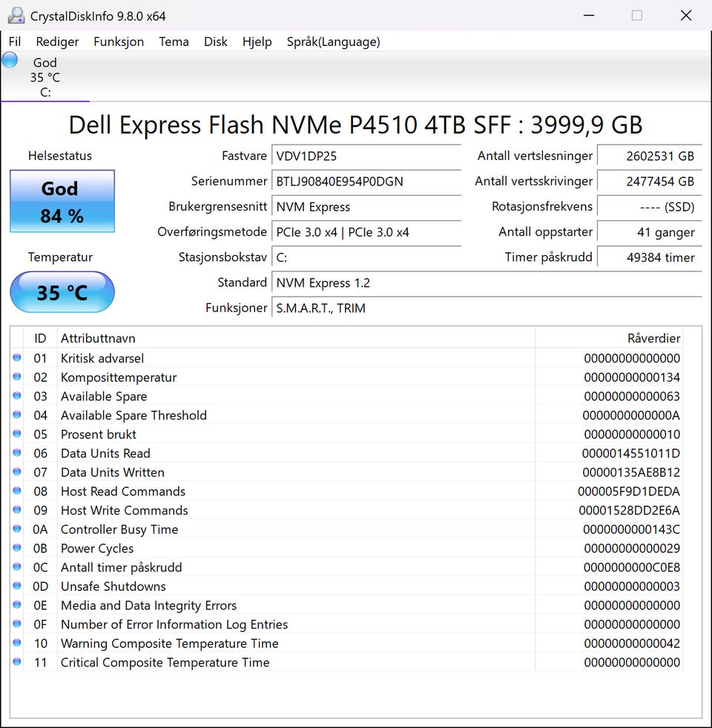
Task: Click status dot for Controller Busy Time
Action: pos(17,529)
